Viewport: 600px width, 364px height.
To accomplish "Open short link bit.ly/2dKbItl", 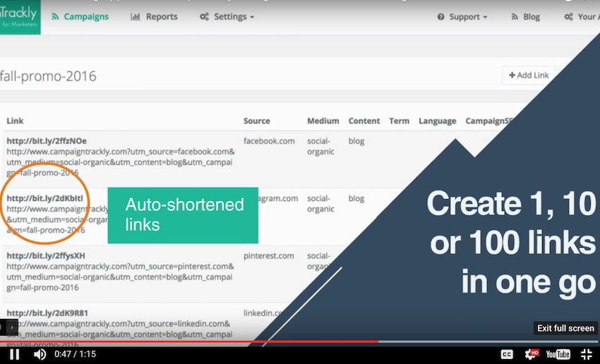I will point(44,198).
